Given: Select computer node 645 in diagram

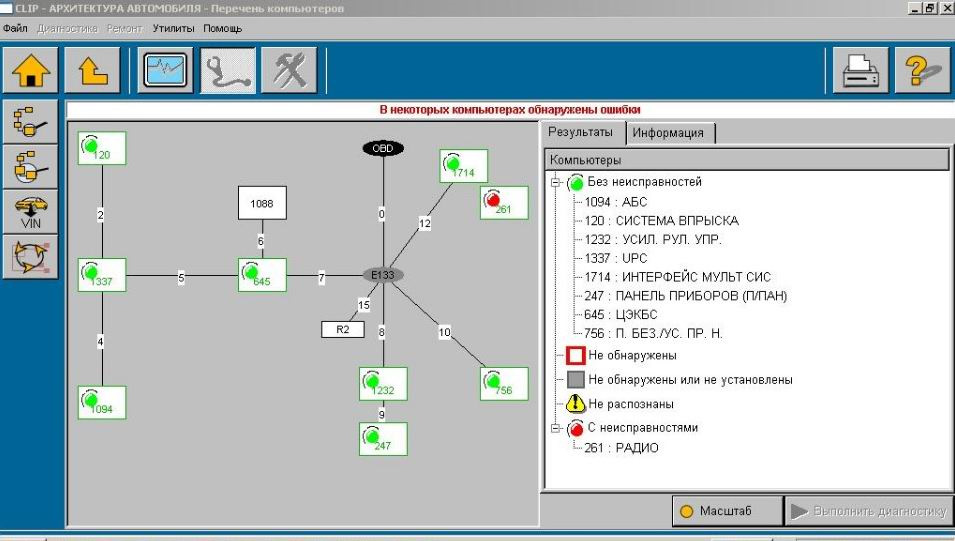Looking at the screenshot, I should coord(262,275).
